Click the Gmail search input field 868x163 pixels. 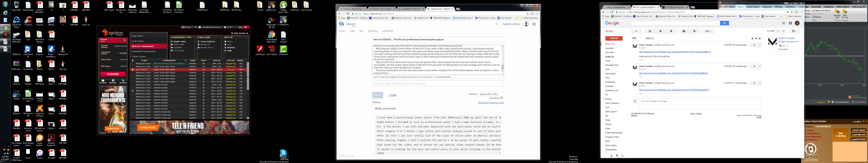(x=675, y=23)
